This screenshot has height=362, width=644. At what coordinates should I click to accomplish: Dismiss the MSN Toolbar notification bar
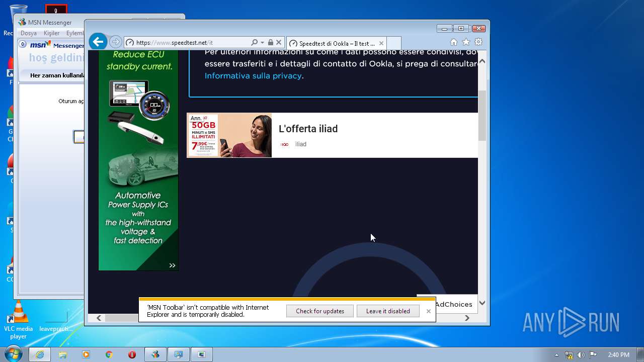[x=429, y=311]
